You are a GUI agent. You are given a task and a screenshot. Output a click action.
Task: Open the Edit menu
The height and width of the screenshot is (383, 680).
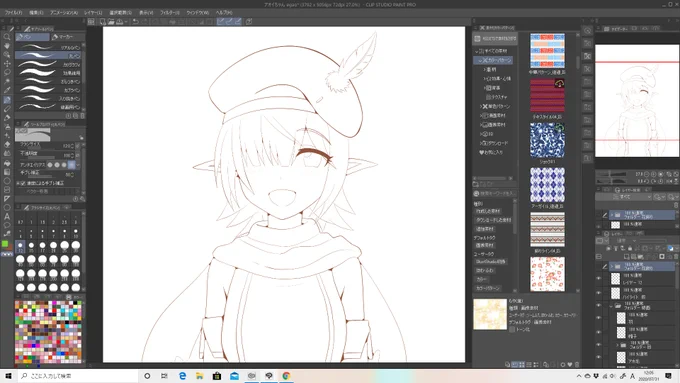click(36, 13)
